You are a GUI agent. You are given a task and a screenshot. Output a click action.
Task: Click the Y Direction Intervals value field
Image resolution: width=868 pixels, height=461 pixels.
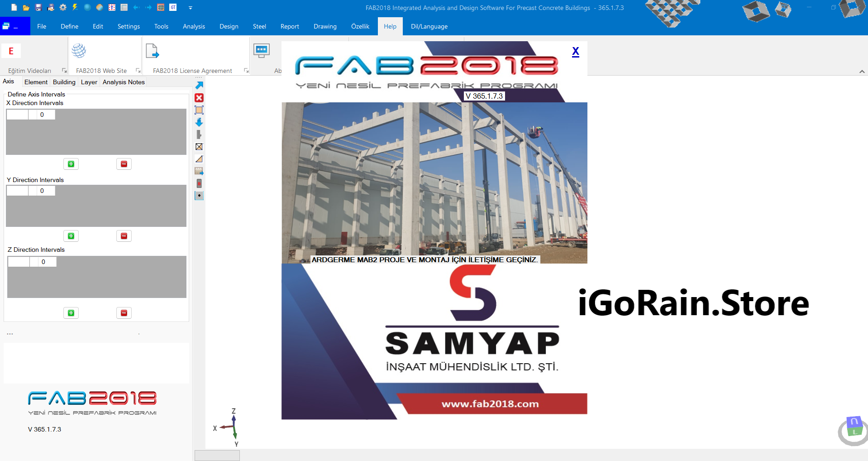click(x=42, y=191)
